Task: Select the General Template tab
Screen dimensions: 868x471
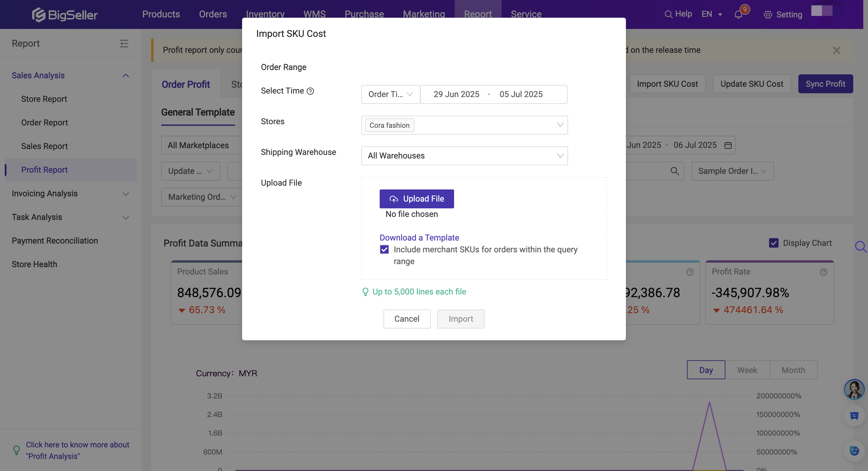Action: (198, 112)
